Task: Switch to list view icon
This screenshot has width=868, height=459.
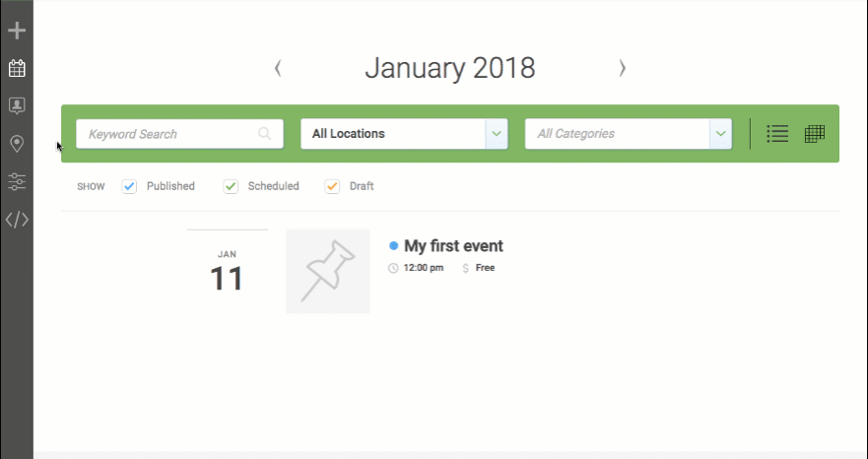Action: pos(777,133)
